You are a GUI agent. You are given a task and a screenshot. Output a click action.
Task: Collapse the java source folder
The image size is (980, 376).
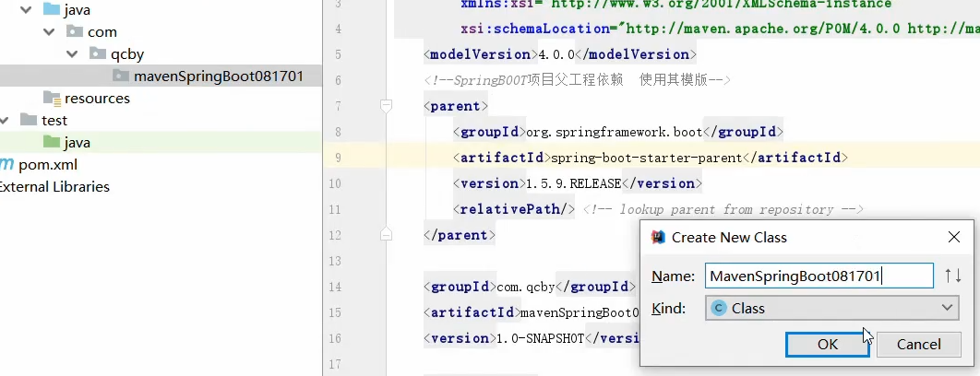pyautogui.click(x=26, y=10)
